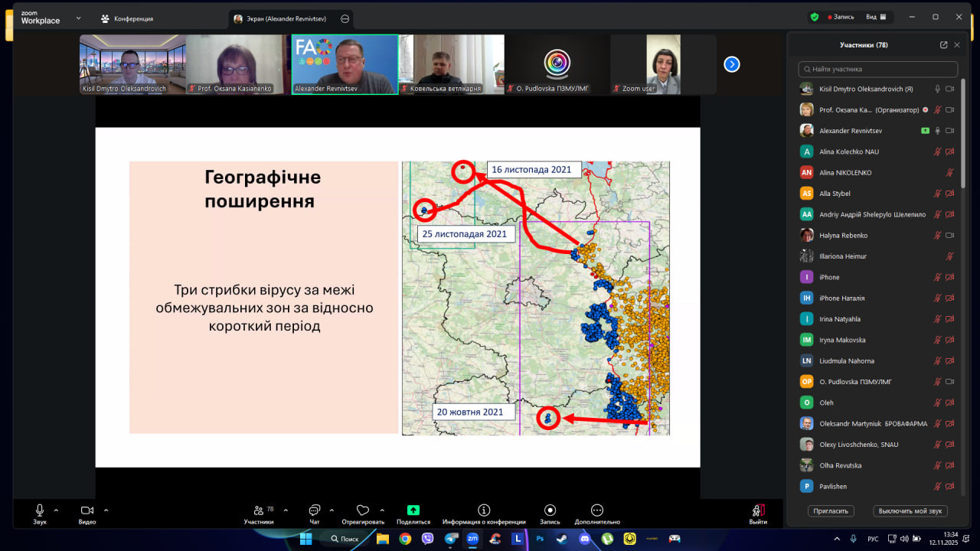Open Telegram from the taskbar
This screenshot has width=980, height=551.
coord(450,539)
